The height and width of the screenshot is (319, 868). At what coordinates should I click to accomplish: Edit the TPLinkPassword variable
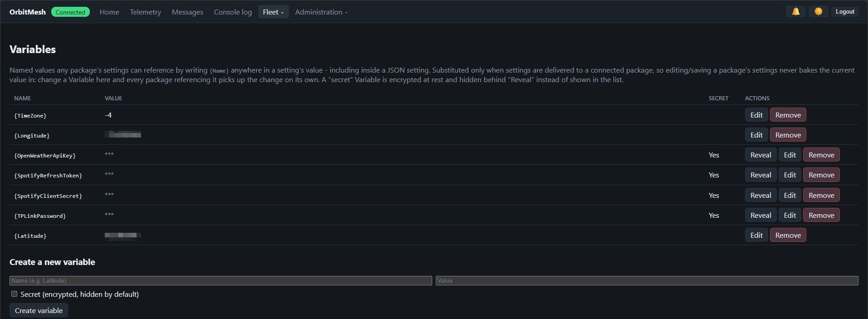(790, 215)
